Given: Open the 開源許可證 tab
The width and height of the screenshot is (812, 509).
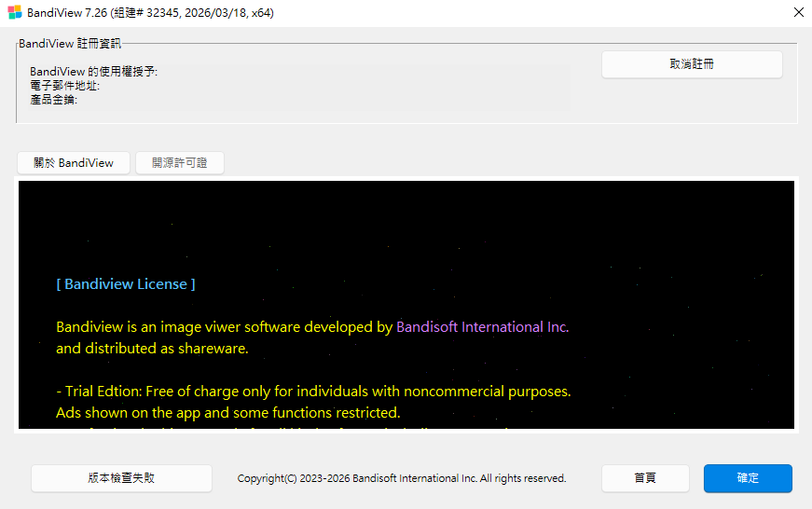Looking at the screenshot, I should (180, 163).
